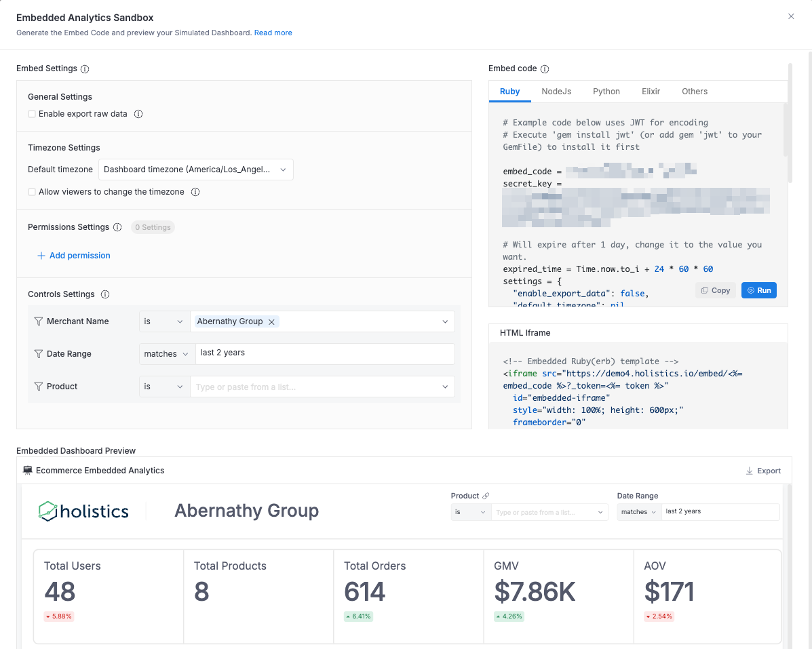Switch to the Ruby tab
The width and height of the screenshot is (812, 649).
[509, 92]
